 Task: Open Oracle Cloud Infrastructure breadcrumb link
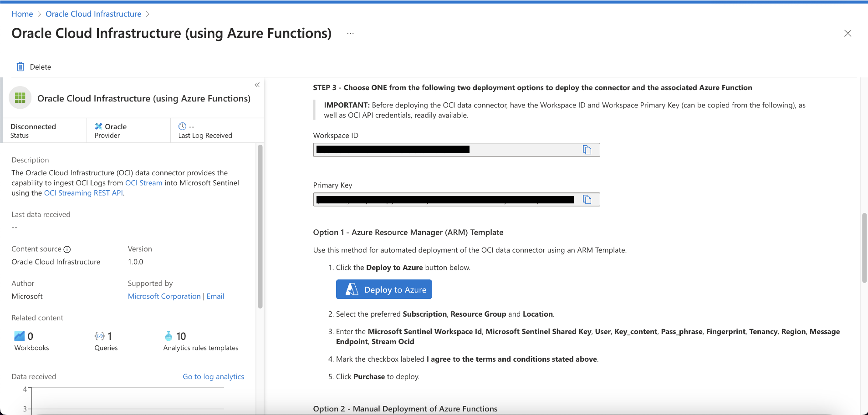pos(93,14)
